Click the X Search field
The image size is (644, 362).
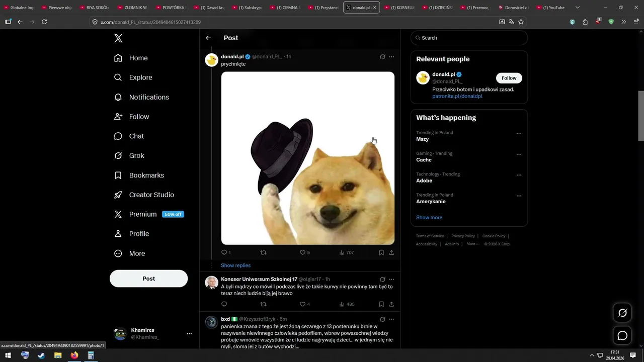[469, 38]
